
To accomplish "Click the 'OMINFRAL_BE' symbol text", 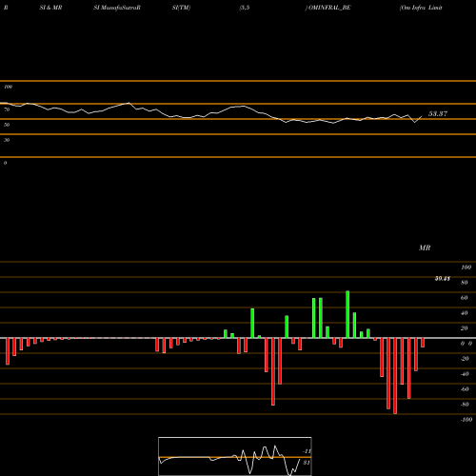I will pos(329,8).
